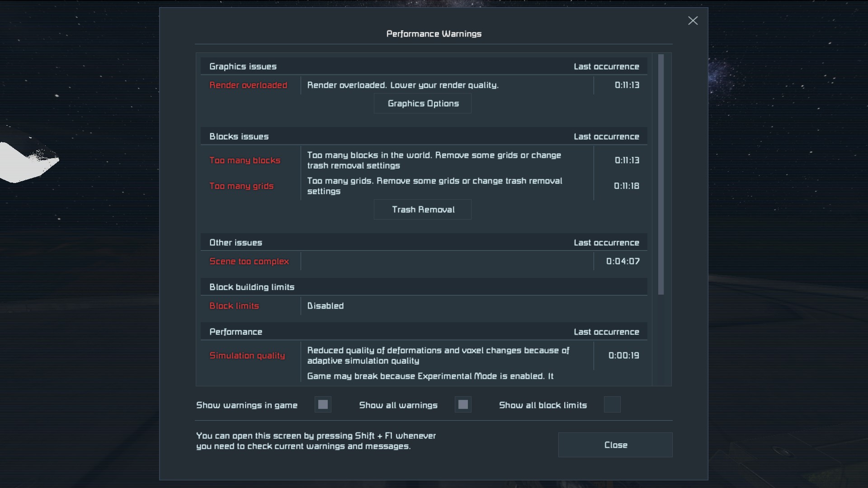Open Graphics Options

click(423, 103)
